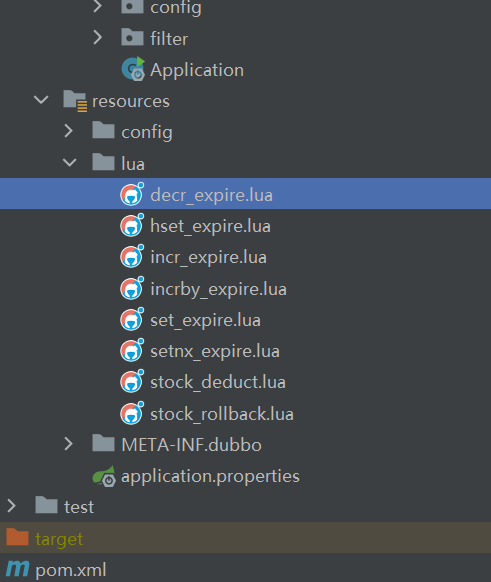Click the Maven pom.xml icon
491x582 pixels.
point(17,568)
